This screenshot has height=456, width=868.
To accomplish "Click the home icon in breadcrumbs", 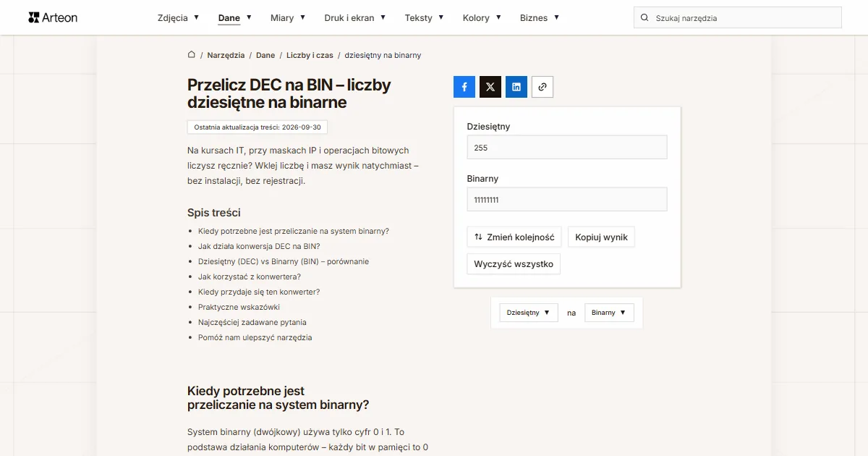I will pyautogui.click(x=192, y=55).
